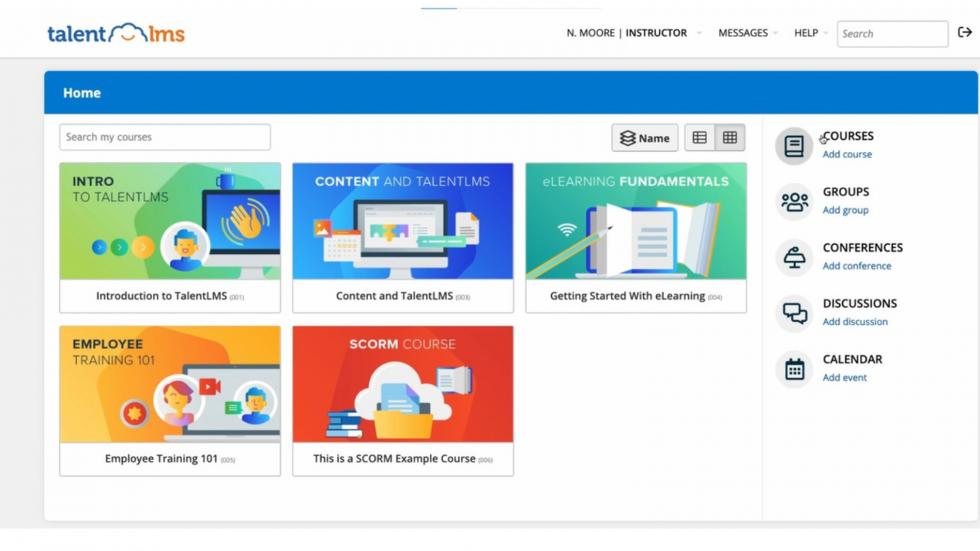Open the Discussions chat bubble icon

coord(793,313)
